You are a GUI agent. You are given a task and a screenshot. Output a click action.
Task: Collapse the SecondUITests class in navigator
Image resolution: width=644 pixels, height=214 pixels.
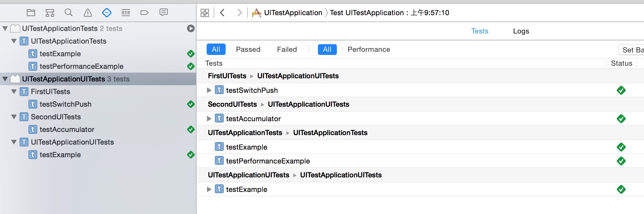[x=14, y=117]
